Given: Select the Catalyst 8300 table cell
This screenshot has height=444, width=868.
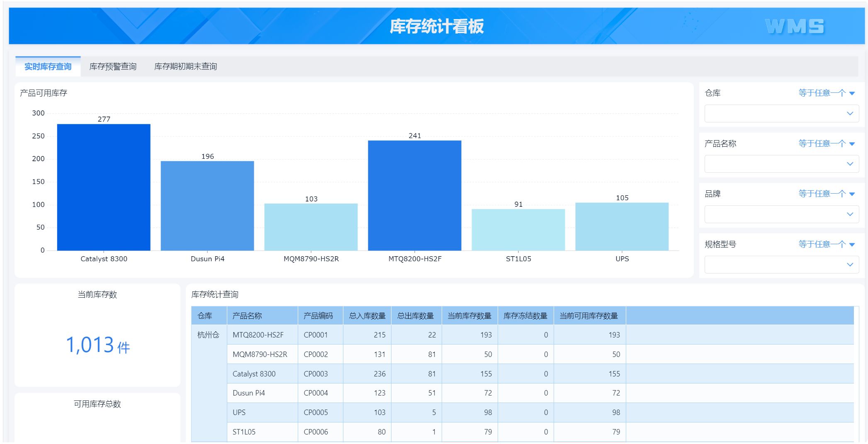Looking at the screenshot, I should [262, 374].
